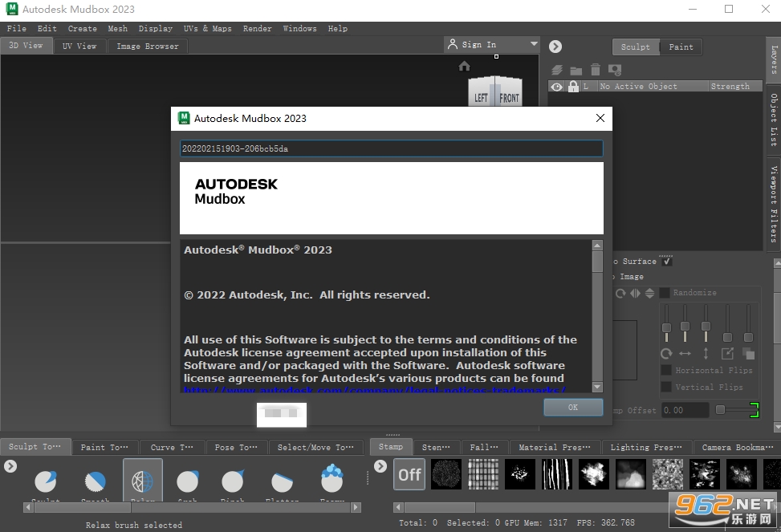Click the lock icon in layers header

click(573, 86)
